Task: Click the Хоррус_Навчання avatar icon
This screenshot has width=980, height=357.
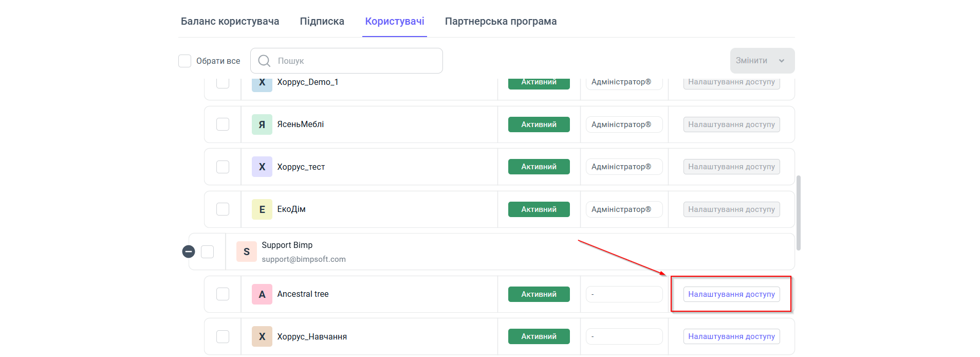Action: click(262, 336)
